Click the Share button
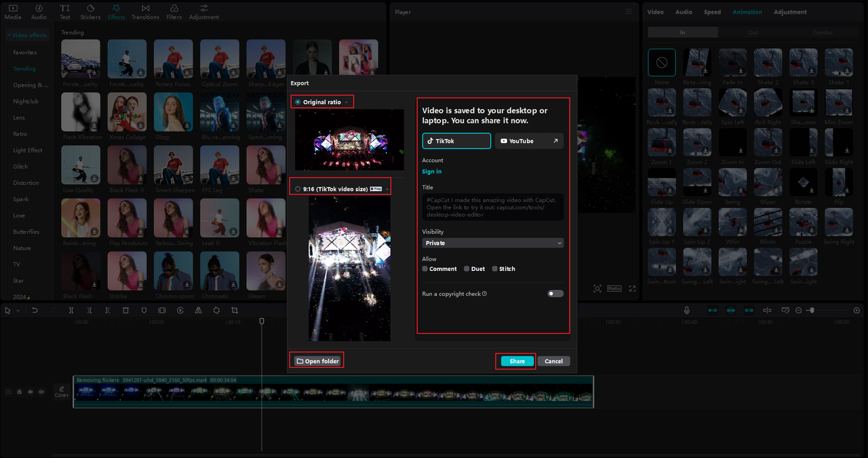 tap(517, 361)
